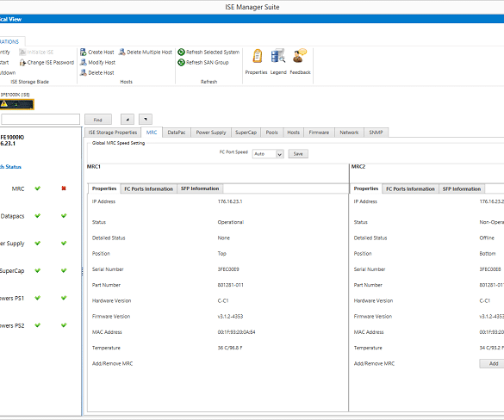Switch to ISE Storage Properties tab

(113, 133)
